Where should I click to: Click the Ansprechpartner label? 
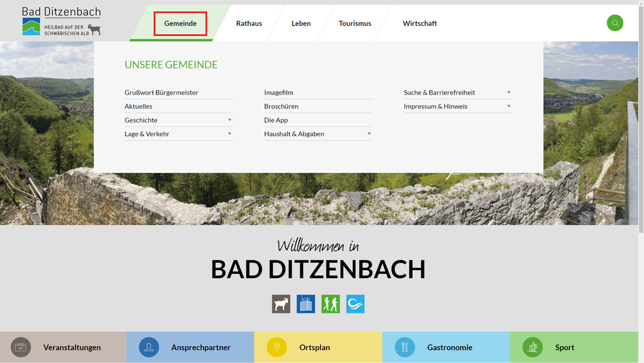point(201,348)
